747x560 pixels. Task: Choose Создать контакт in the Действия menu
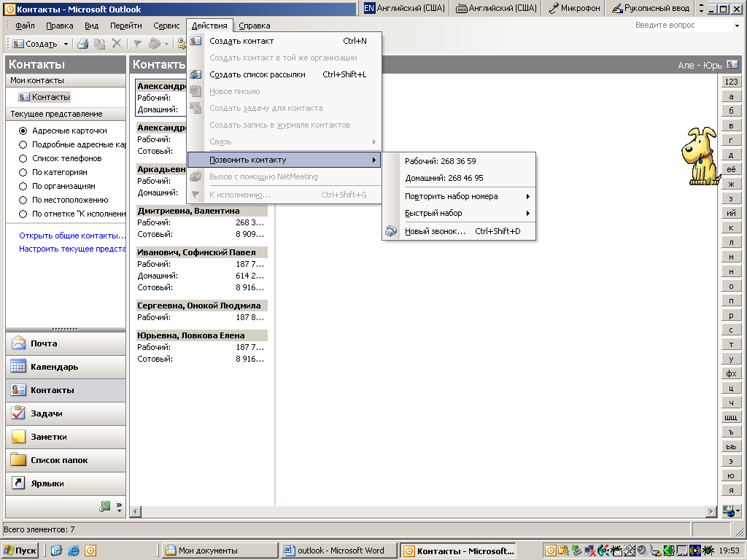pos(284,41)
